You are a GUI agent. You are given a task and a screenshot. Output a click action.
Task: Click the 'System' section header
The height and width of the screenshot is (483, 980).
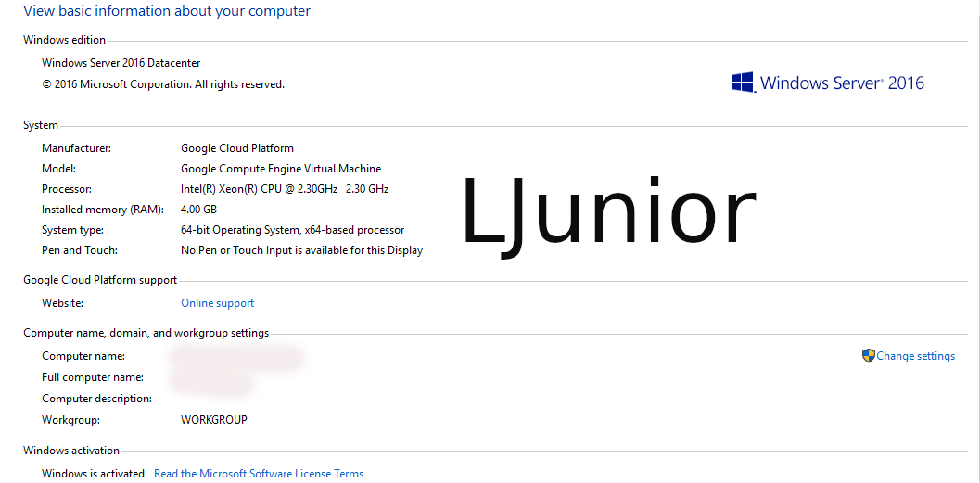pos(41,125)
